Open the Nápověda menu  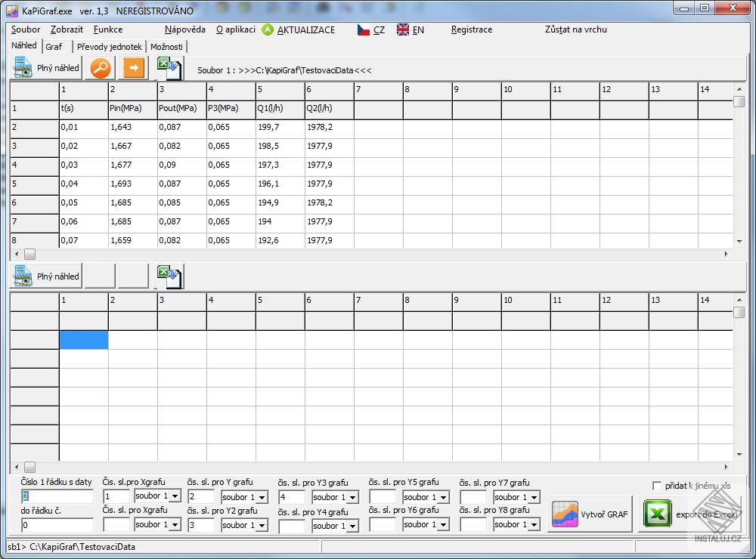point(185,29)
